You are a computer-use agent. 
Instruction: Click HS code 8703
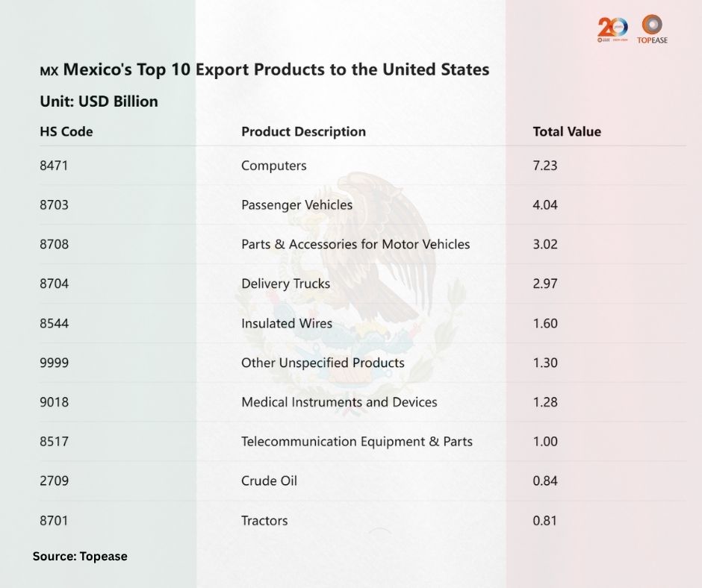(x=55, y=205)
